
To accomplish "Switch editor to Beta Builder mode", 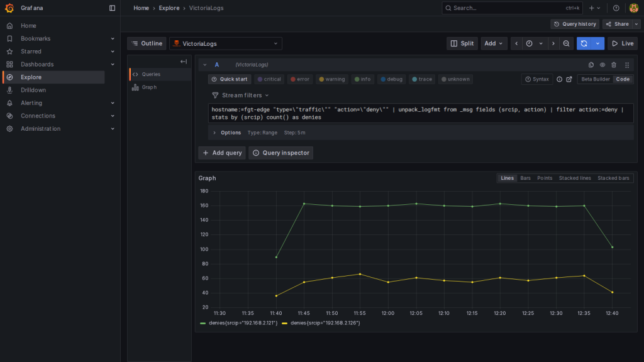I will tap(595, 79).
